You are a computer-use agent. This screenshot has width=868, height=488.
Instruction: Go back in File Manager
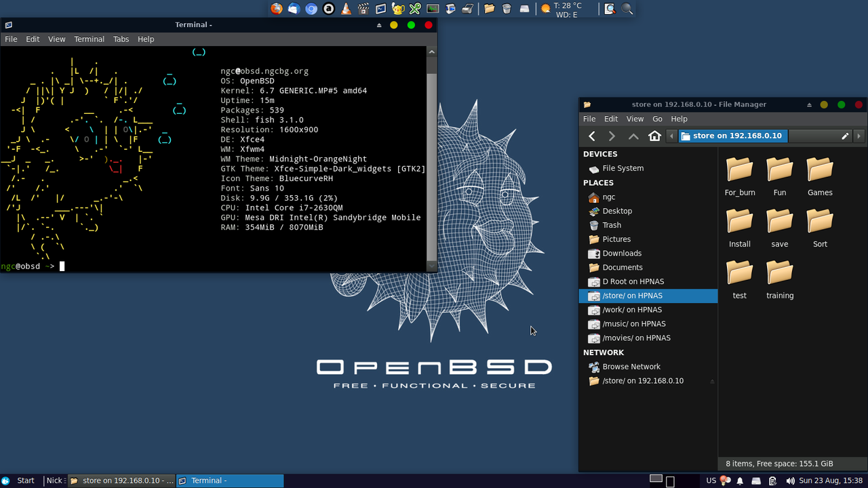pyautogui.click(x=592, y=136)
